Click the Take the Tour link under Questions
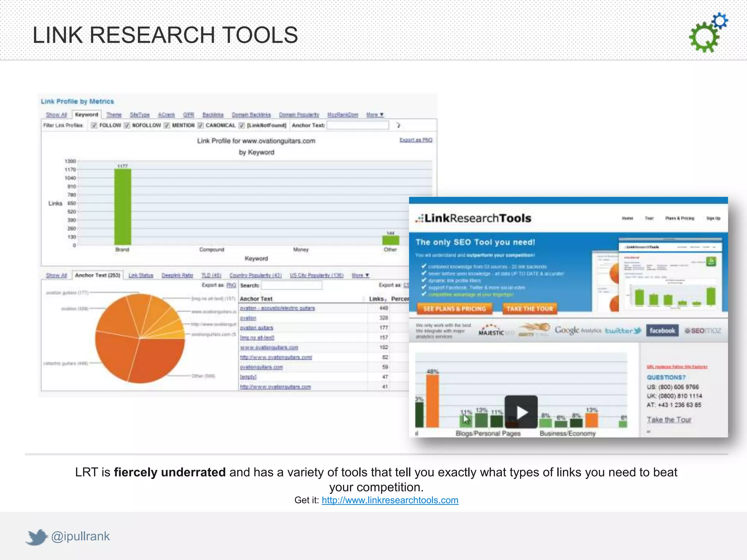Screen dimensions: 747x560 click(669, 420)
